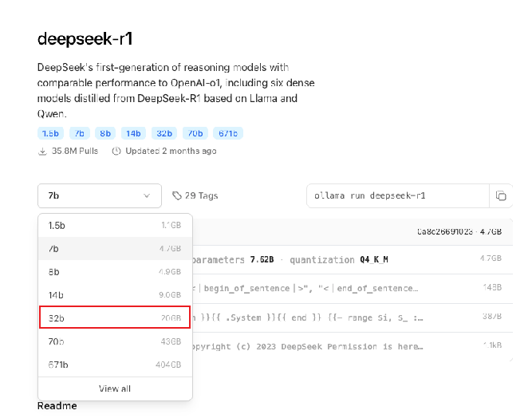
Task: Click the Readme heading
Action: [57, 406]
